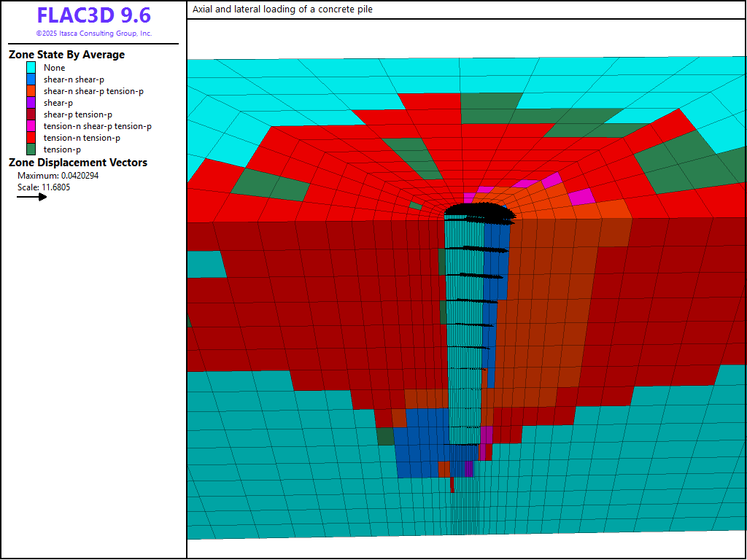The height and width of the screenshot is (560, 747).
Task: Click the black displacement vectors at pile head
Action: click(478, 211)
